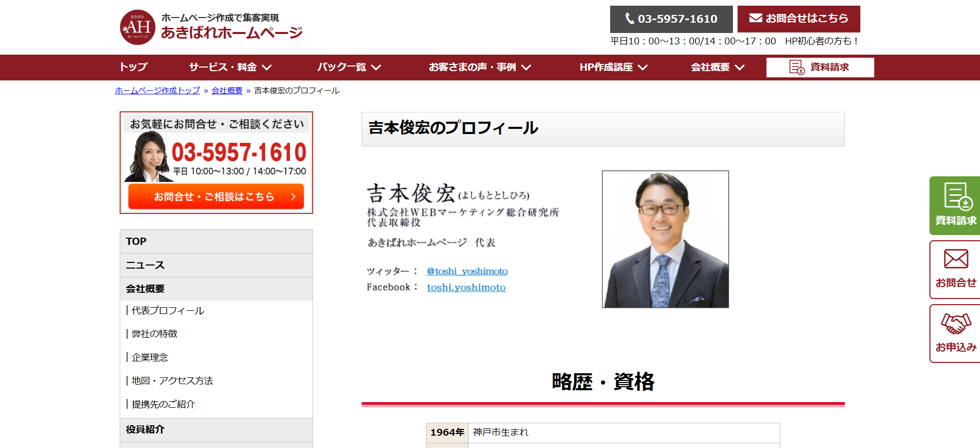Open お客さまの声・事例 dropdown
This screenshot has width=980, height=448.
526,68
